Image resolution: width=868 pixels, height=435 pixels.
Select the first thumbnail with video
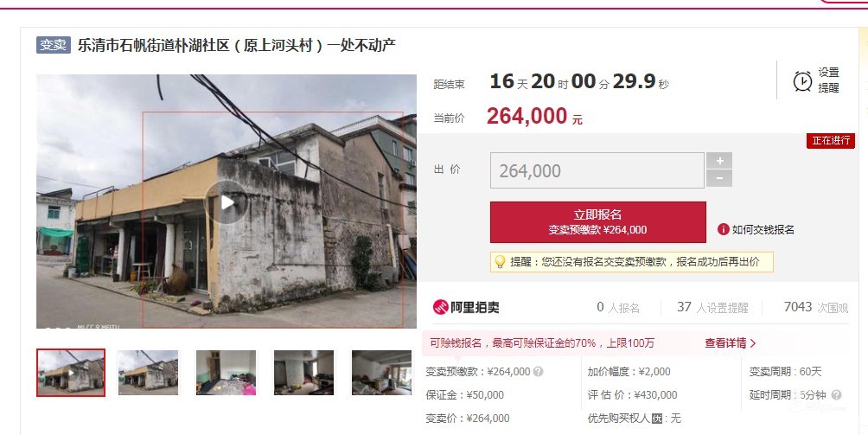(x=71, y=373)
